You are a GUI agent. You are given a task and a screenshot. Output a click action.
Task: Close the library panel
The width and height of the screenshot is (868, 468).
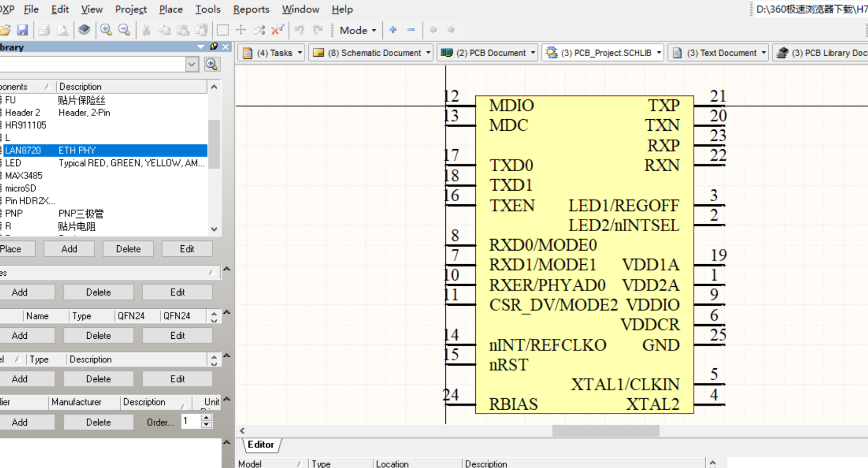point(226,47)
